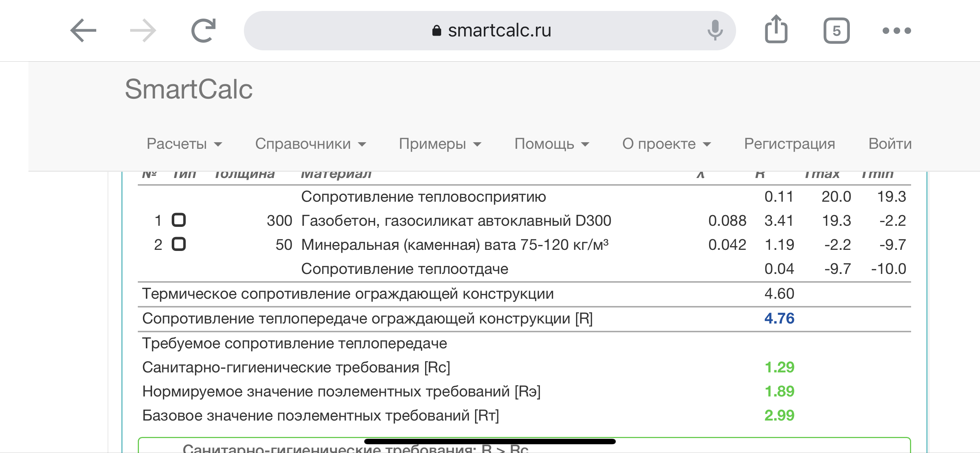Viewport: 980px width, 453px height.
Task: Toggle the type box for layer 1 Газобетон
Action: pos(178,220)
